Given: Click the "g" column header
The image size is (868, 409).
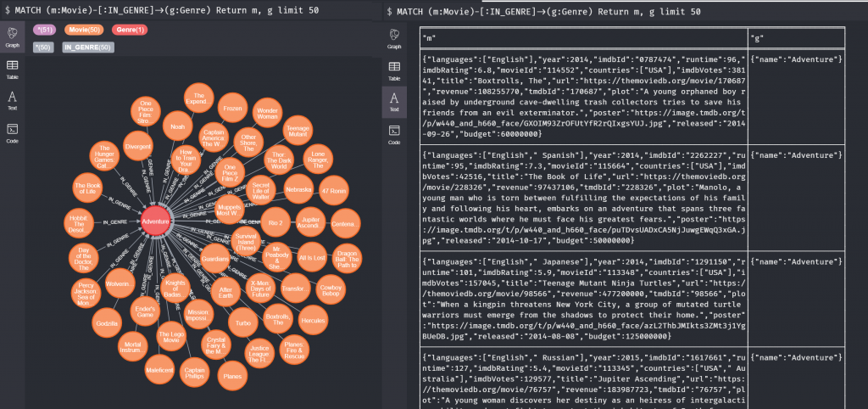Looking at the screenshot, I should click(796, 38).
